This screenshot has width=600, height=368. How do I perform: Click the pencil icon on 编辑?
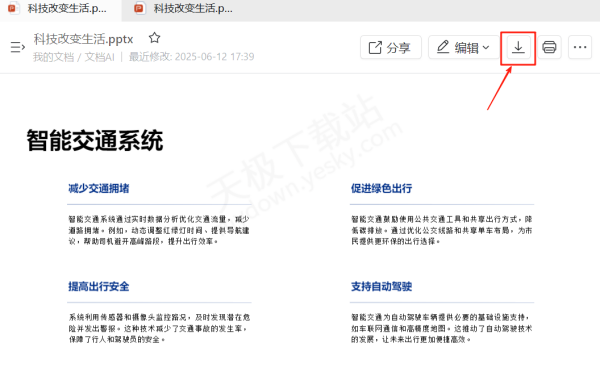(443, 47)
